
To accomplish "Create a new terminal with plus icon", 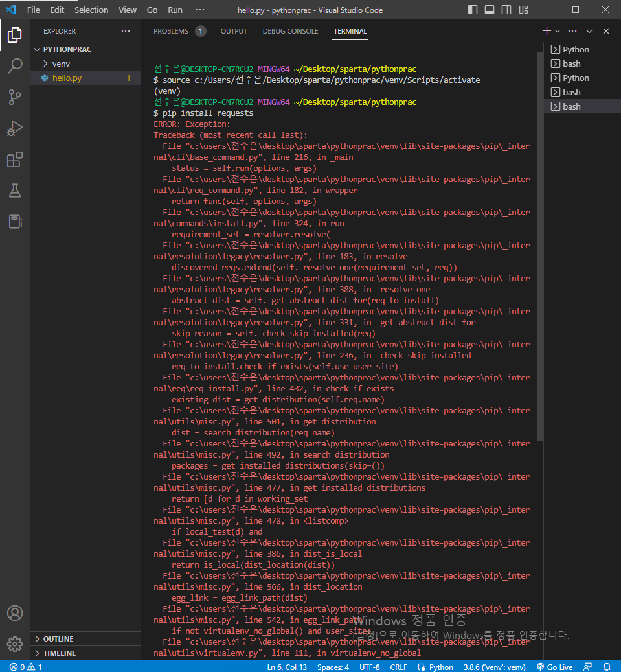I will tap(547, 31).
